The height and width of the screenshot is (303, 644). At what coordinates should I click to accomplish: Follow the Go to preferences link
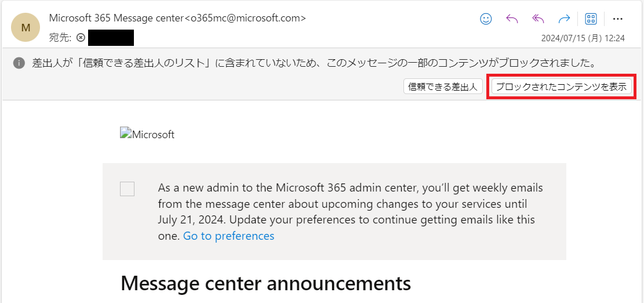pos(228,236)
